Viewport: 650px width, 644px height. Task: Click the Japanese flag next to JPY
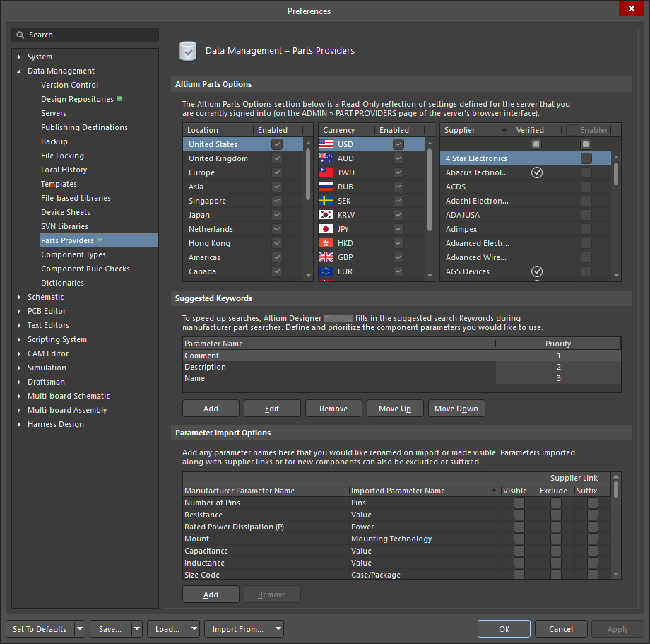coord(326,229)
